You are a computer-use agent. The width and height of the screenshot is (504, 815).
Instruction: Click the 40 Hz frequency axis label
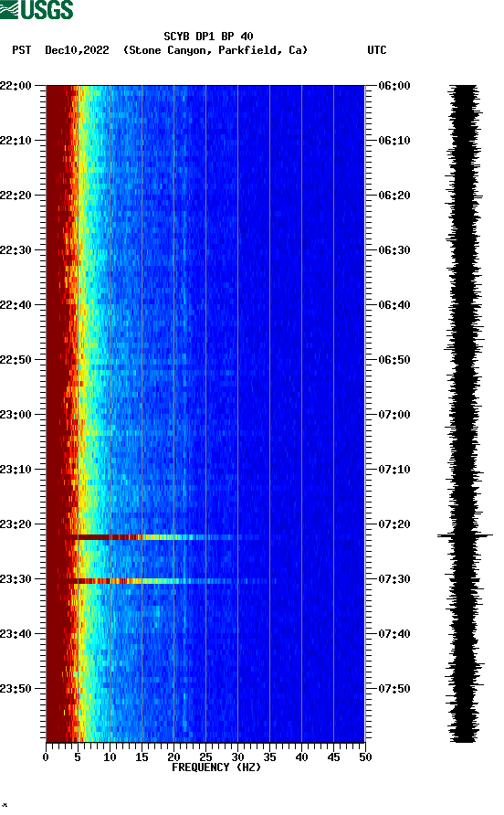coord(301,757)
